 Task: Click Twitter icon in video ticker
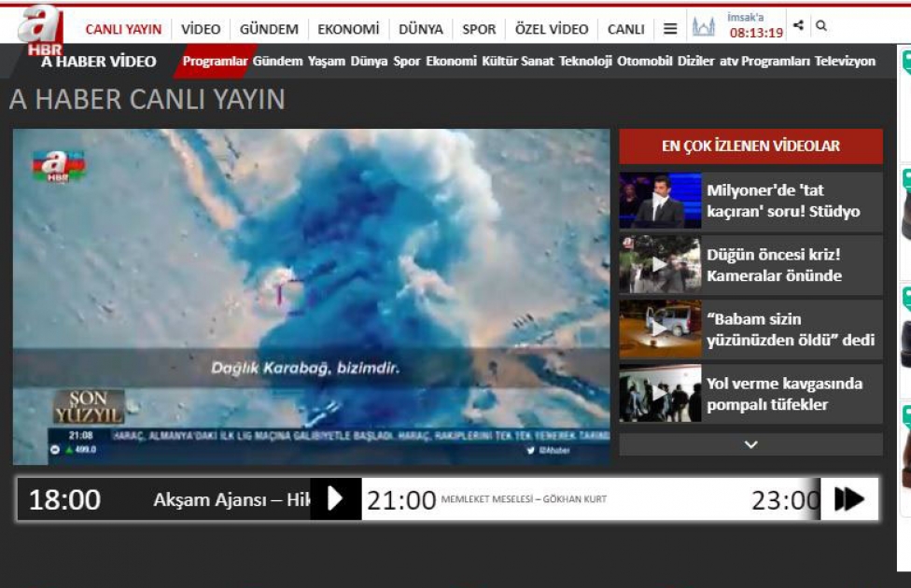pos(530,450)
